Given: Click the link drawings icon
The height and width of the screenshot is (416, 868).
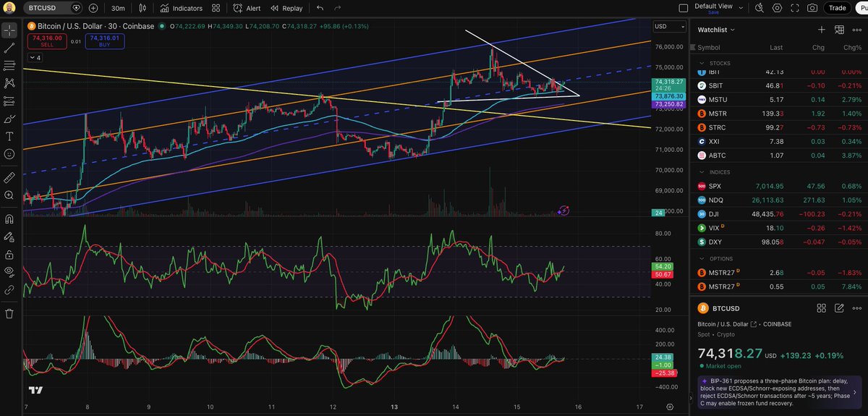Looking at the screenshot, I should pos(9,289).
